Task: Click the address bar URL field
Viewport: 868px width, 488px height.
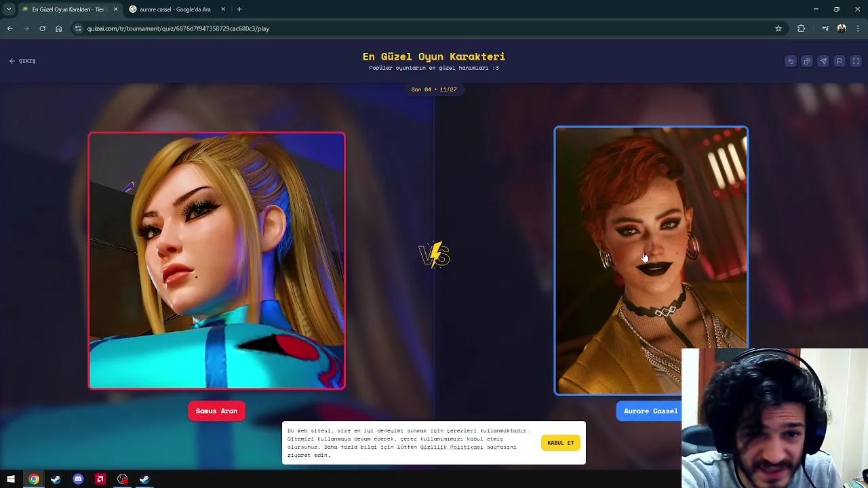Action: click(427, 28)
